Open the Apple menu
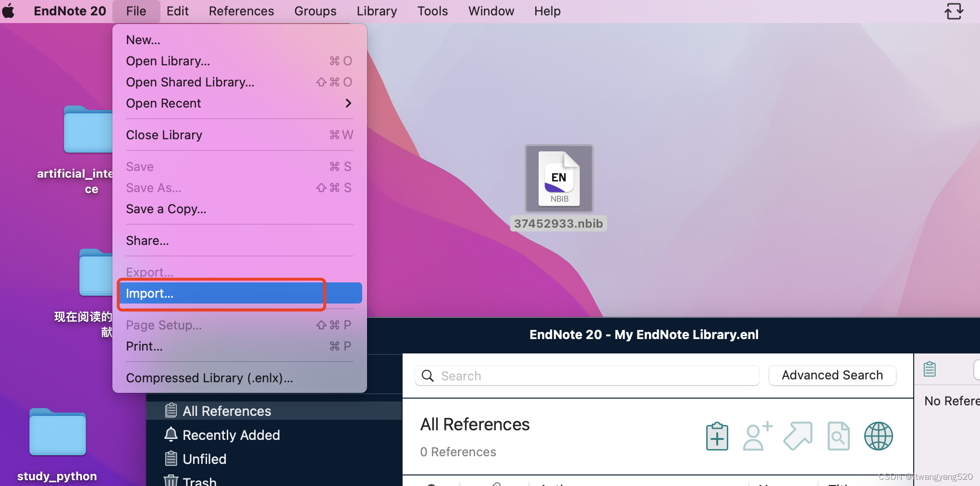 9,11
